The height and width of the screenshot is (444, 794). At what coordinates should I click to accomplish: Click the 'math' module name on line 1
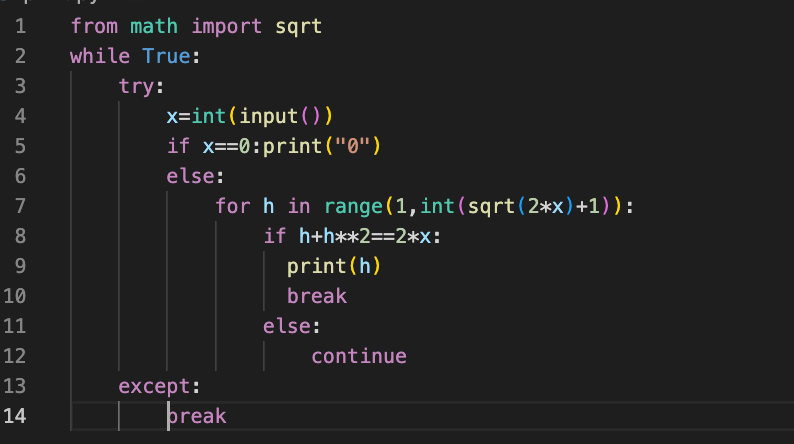[154, 26]
